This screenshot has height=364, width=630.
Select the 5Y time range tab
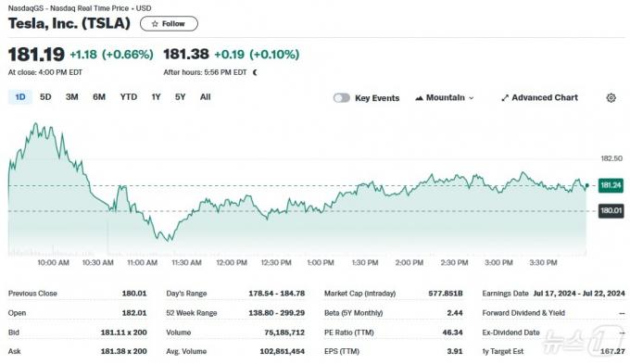coord(180,97)
